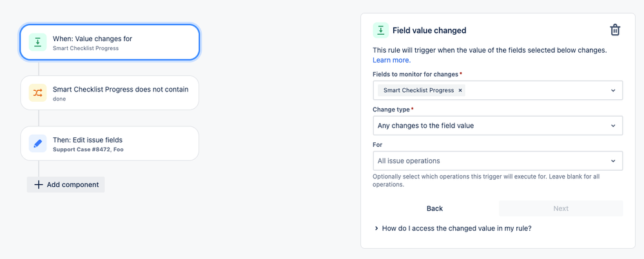Expand How do I access the changed value
Image resolution: width=644 pixels, height=259 pixels.
[x=377, y=228]
